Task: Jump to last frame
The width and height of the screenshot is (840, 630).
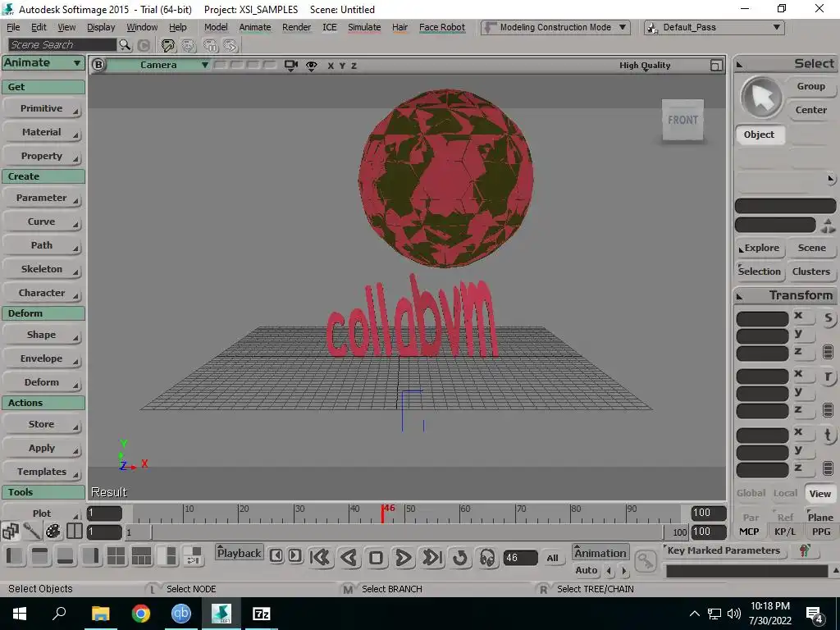Action: click(x=432, y=558)
